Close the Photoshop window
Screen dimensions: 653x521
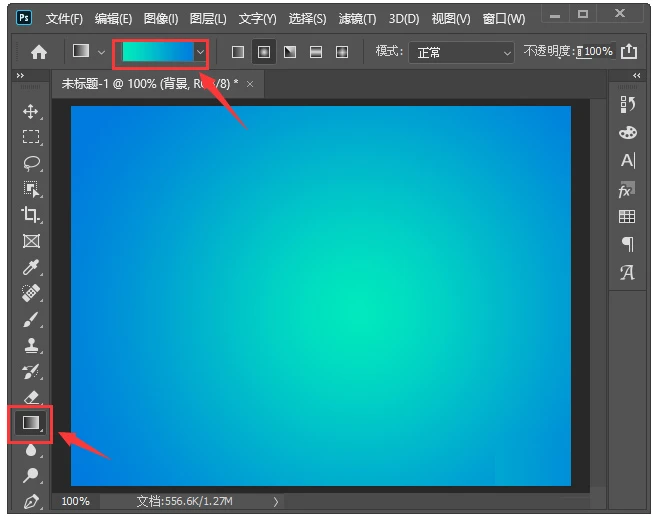(x=620, y=14)
